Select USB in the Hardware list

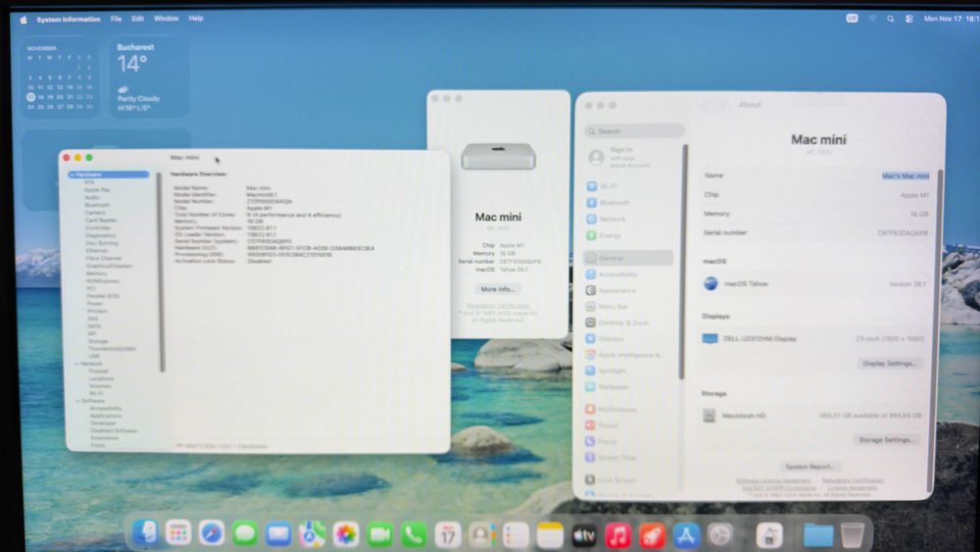pyautogui.click(x=94, y=356)
